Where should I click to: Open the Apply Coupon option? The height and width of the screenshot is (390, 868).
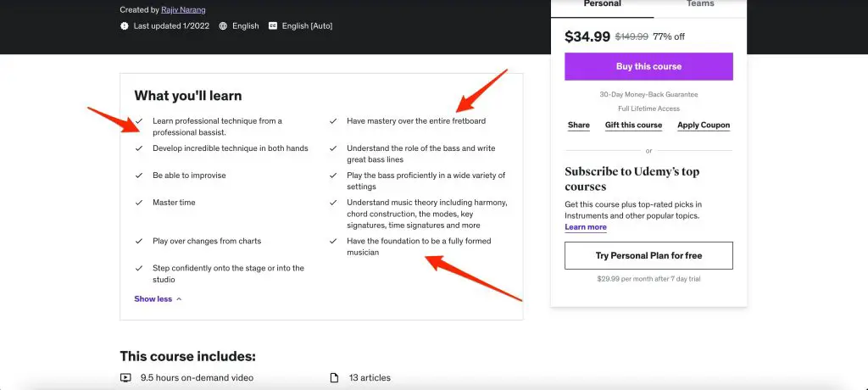coord(704,125)
